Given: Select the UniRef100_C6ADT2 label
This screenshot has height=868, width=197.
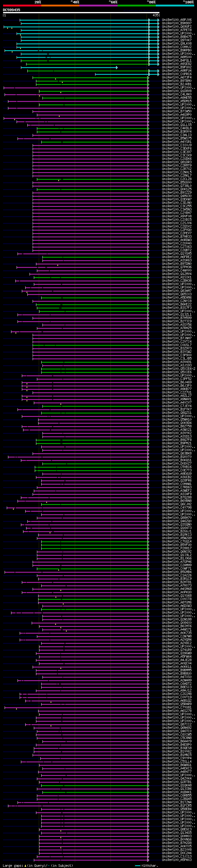Looking at the screenshot, I should coord(176,684).
